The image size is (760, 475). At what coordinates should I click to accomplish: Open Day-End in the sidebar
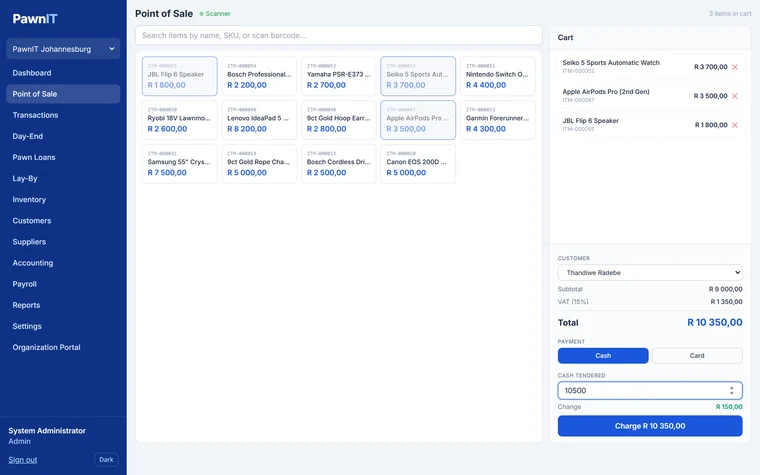[x=63, y=136]
